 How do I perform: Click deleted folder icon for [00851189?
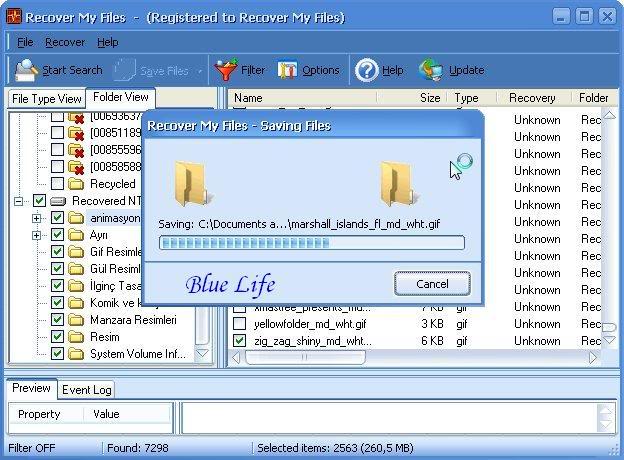(x=76, y=133)
